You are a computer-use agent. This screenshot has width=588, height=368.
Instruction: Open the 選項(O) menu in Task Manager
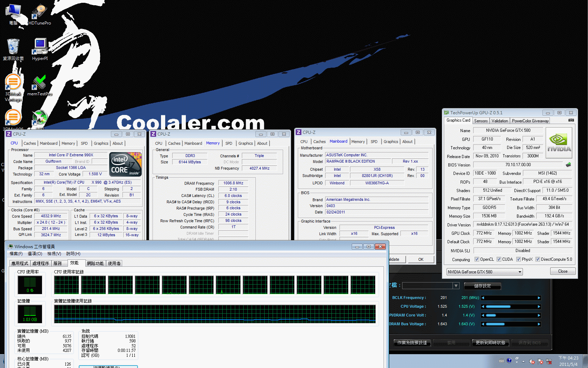tap(35, 254)
